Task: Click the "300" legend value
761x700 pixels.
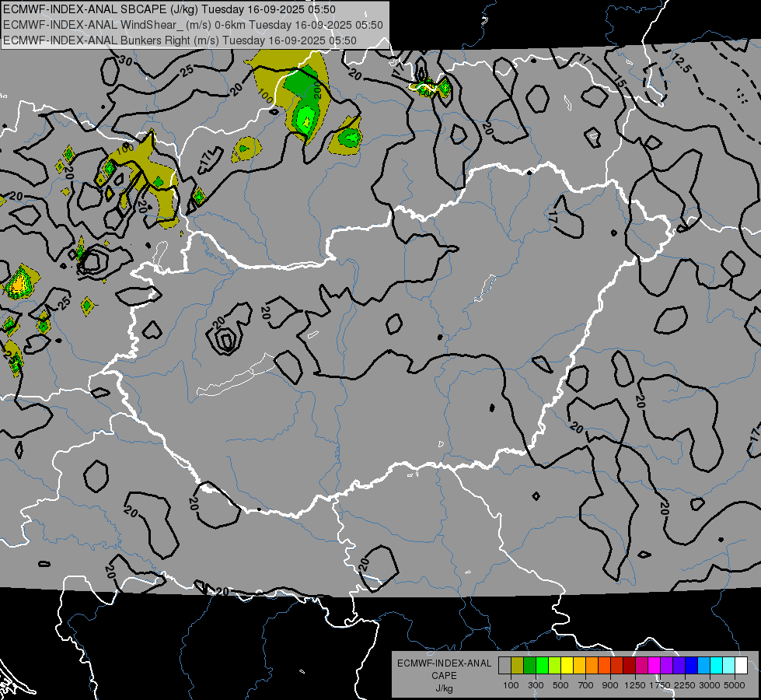Action: tap(536, 685)
